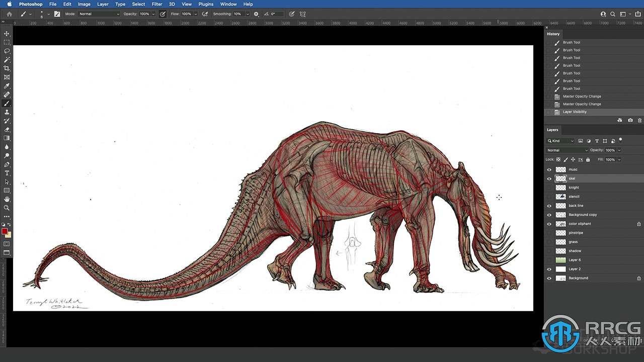Click the Home icon in options bar
Viewport: 644px width, 362px height.
[9, 14]
